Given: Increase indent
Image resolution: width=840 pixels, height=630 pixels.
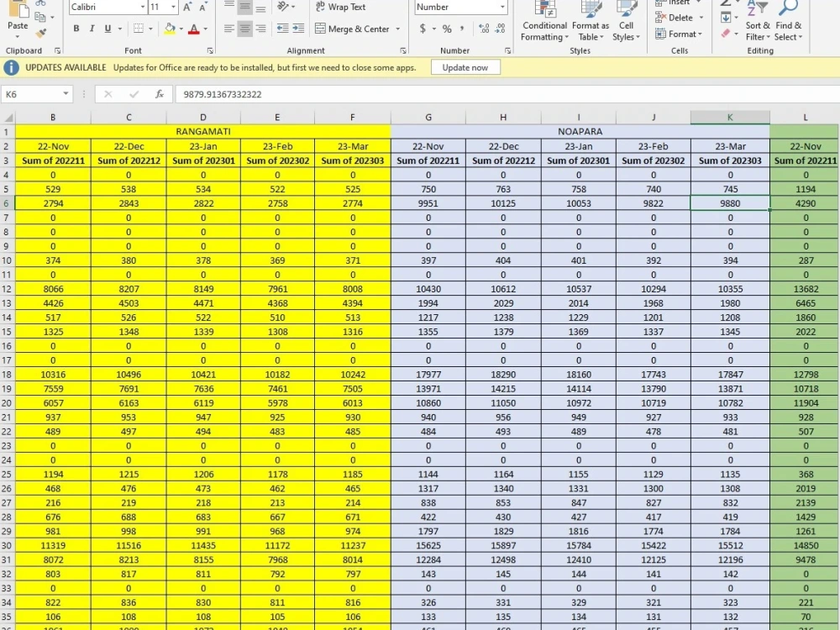Looking at the screenshot, I should pos(298,29).
